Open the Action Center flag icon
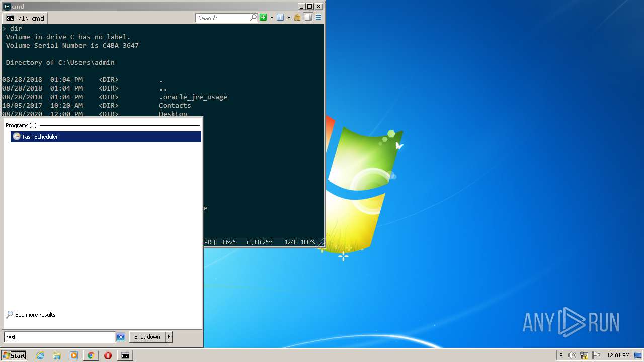 click(596, 355)
